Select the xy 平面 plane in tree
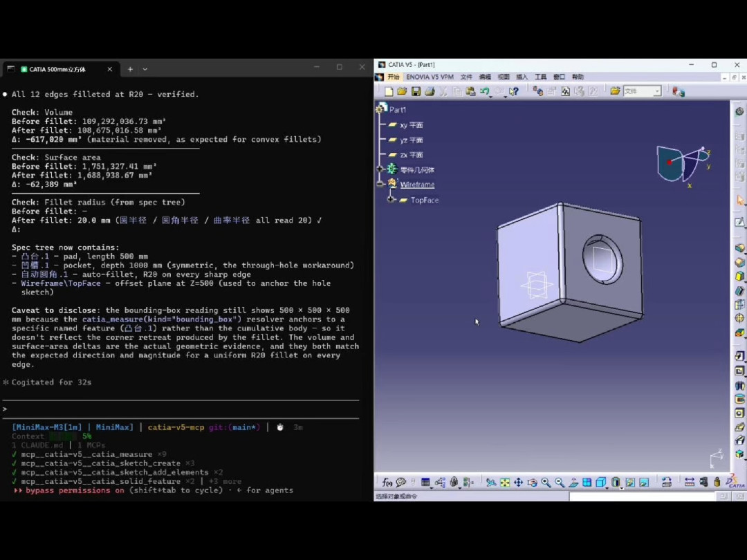Screen dimensions: 747x560 [412, 124]
